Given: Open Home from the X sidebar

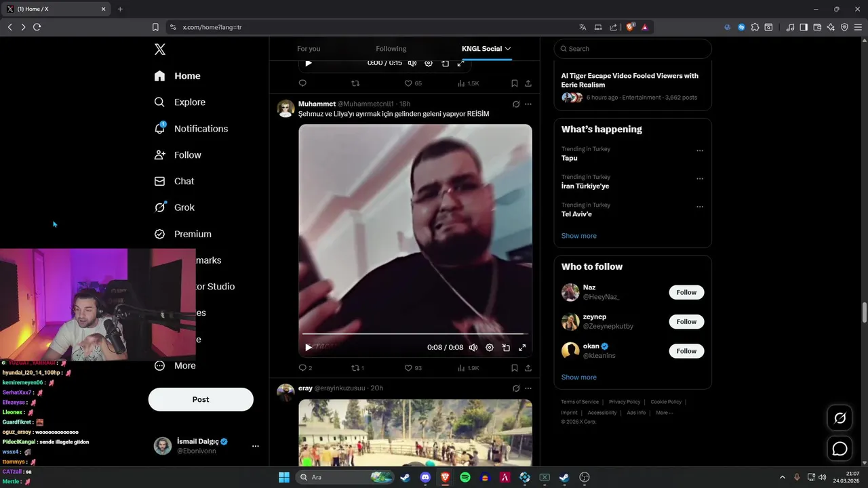Looking at the screenshot, I should tap(178, 76).
